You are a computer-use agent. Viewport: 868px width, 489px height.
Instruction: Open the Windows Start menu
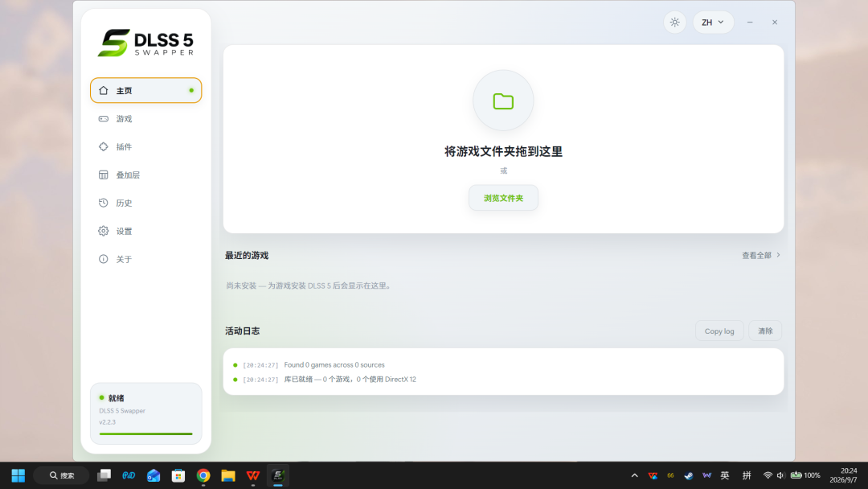pos(18,475)
